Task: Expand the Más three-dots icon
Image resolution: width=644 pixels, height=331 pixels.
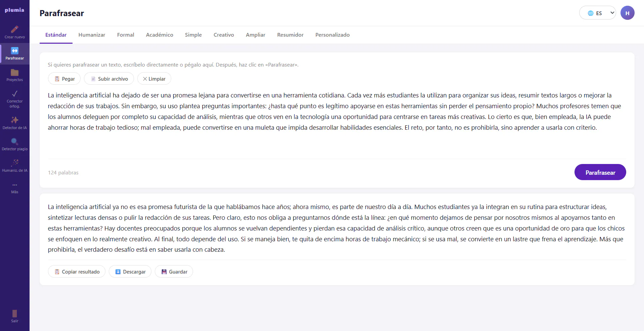Action: 14,185
